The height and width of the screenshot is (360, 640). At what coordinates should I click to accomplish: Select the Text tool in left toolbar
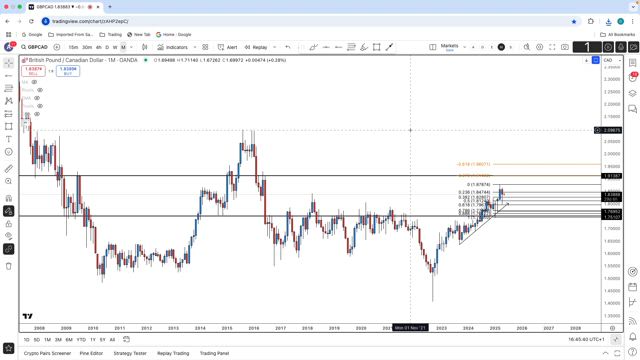click(9, 139)
